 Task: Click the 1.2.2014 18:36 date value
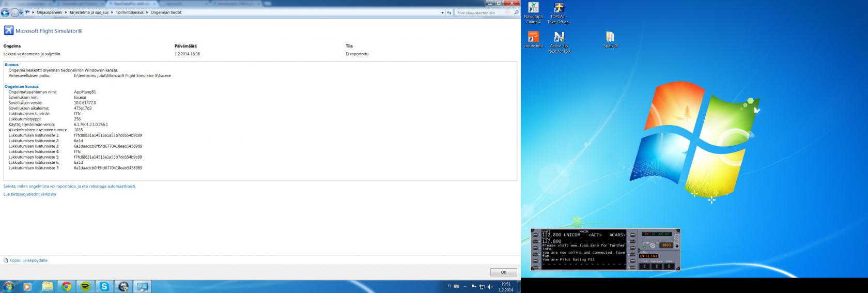click(187, 54)
